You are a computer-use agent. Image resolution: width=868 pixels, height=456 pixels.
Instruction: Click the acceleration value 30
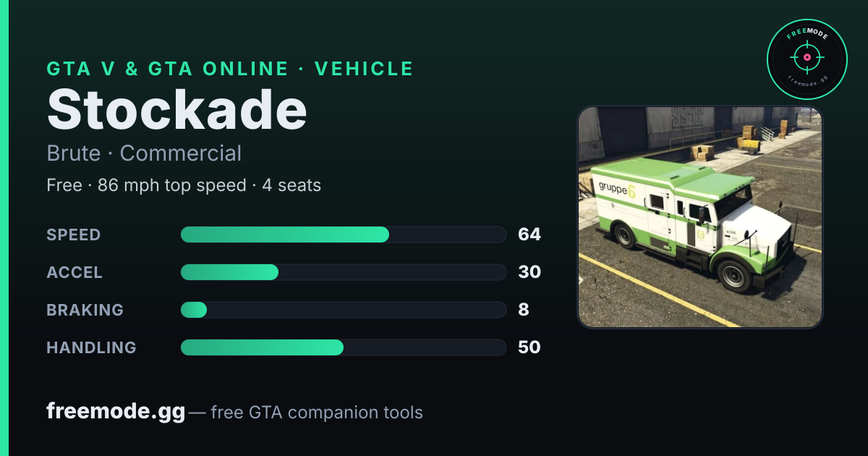[529, 272]
